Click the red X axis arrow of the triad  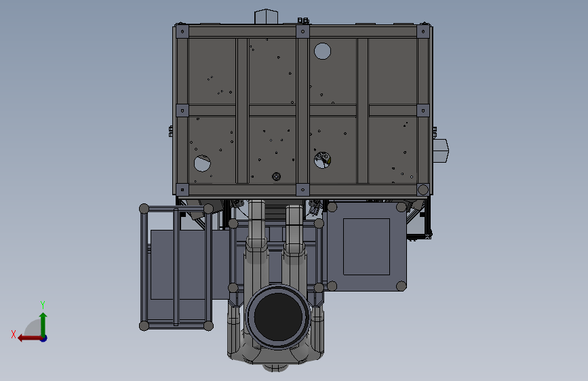tap(30, 338)
